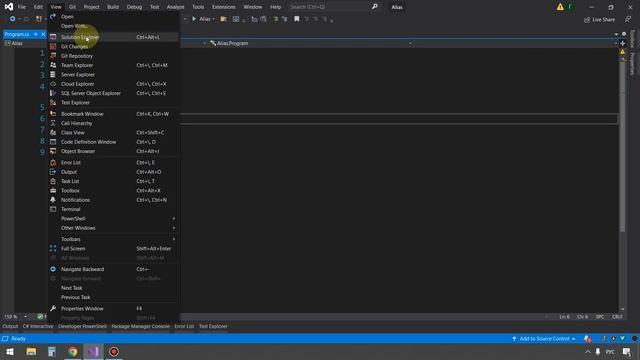Screen dimensions: 640x360
Task: Click the red recorder icon in taskbar
Action: pos(114,352)
